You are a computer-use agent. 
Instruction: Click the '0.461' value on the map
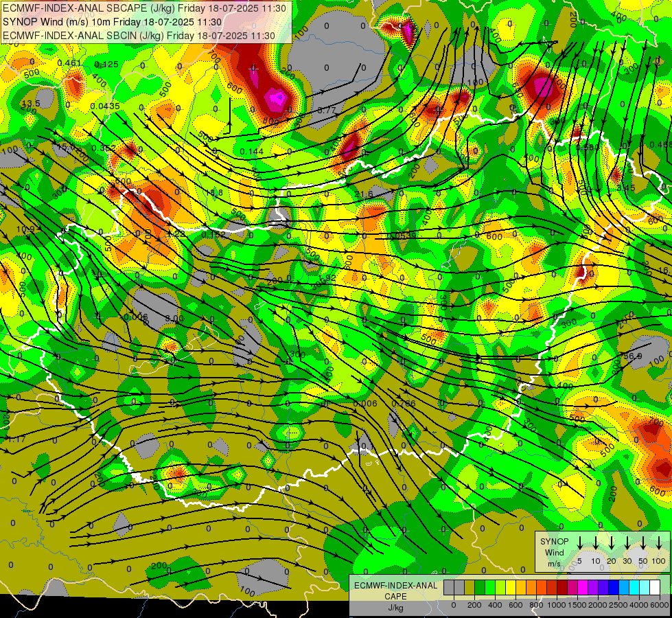pos(69,63)
